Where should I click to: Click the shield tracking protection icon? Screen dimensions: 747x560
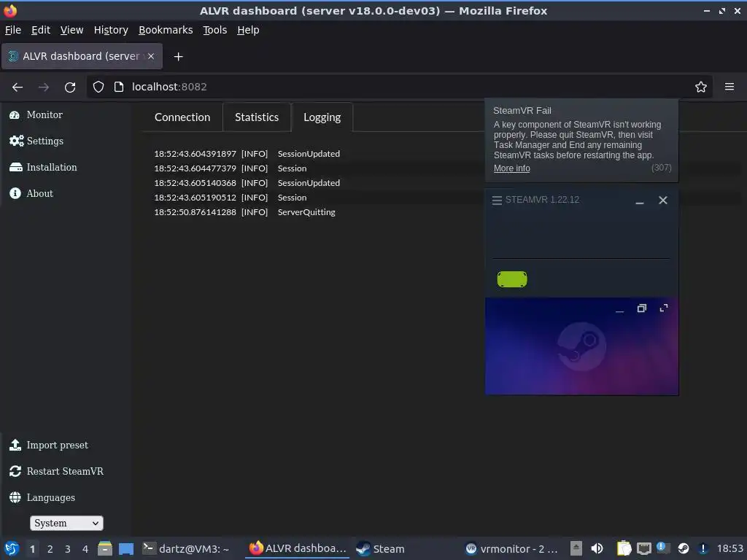pos(98,87)
